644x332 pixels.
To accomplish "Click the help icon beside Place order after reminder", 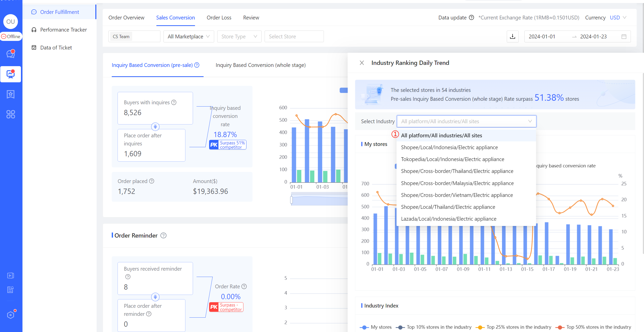I will pos(149,314).
